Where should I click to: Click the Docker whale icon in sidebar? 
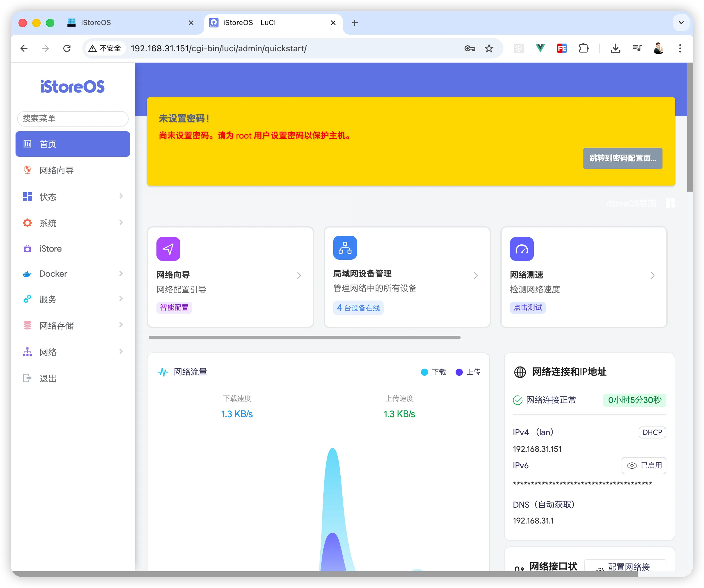pos(27,274)
